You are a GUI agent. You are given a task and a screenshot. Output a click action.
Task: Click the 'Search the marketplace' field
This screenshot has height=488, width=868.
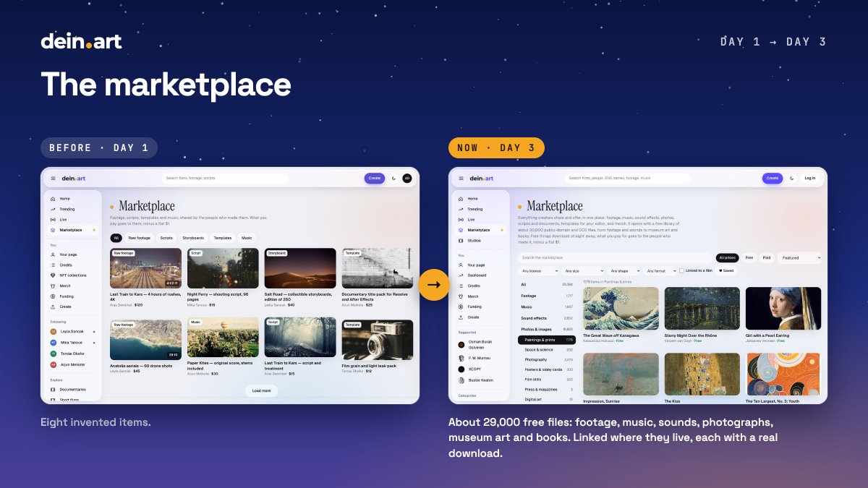(x=615, y=257)
